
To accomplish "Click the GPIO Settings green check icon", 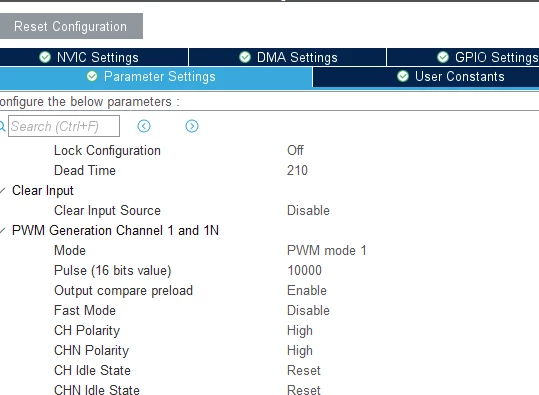I will 443,57.
